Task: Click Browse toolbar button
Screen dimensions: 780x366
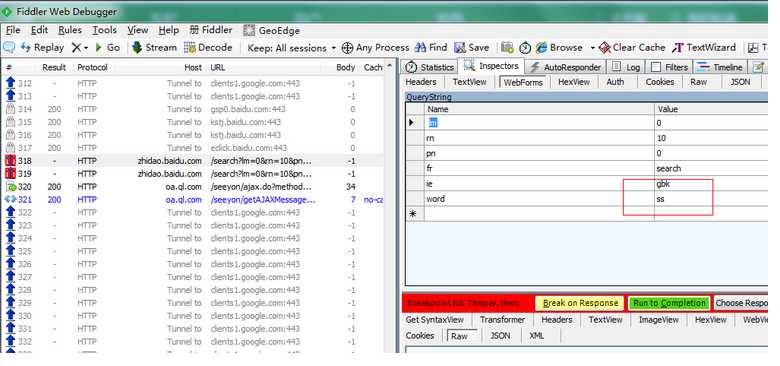Action: tap(559, 48)
